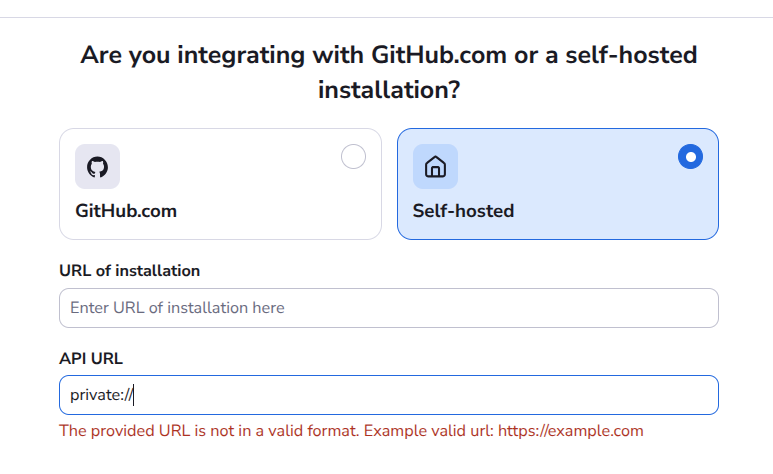Click the Self-hosted card label text

click(463, 211)
